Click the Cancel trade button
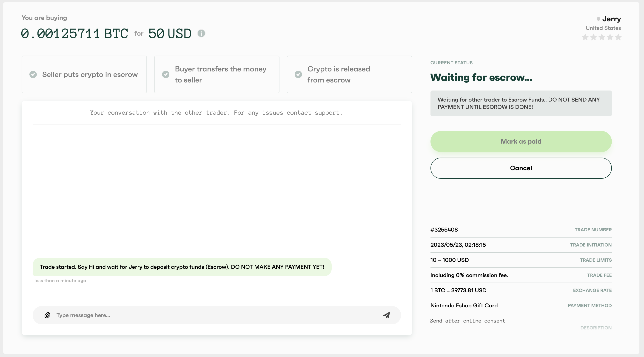Screen dimensions: 644x357 coord(521,168)
